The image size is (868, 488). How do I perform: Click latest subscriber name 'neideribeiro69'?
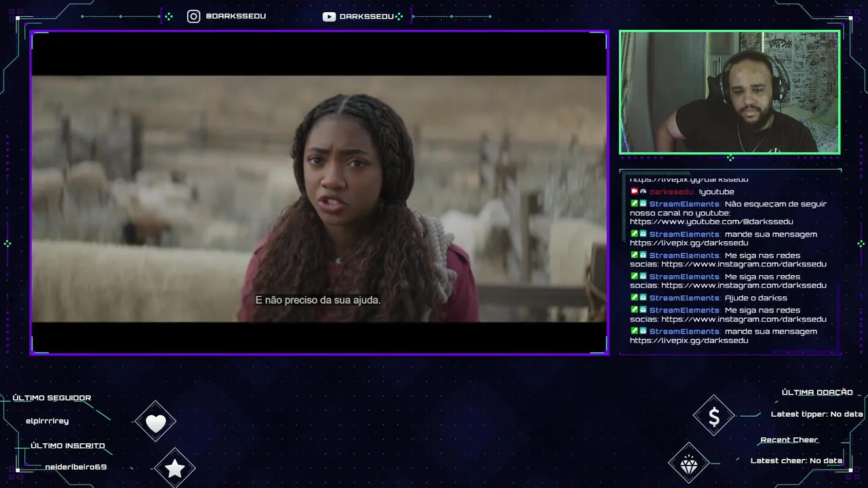[x=76, y=467]
